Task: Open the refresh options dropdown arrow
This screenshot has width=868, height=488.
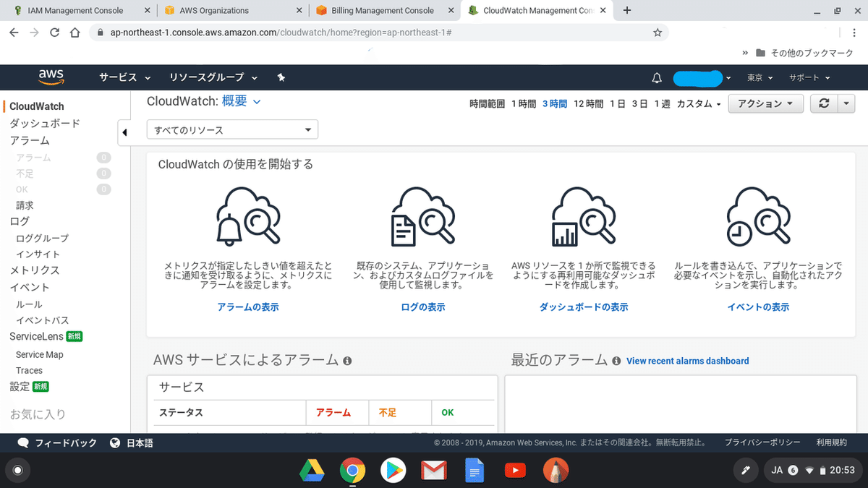Action: [x=847, y=103]
